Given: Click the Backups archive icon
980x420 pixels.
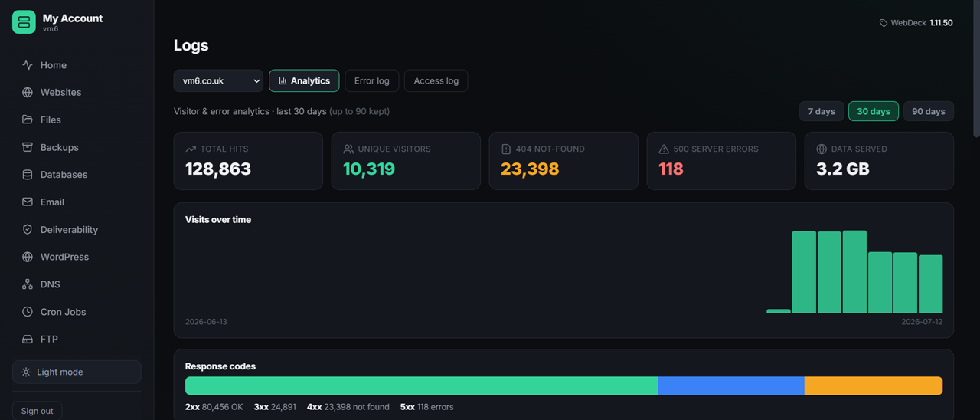Looking at the screenshot, I should (28, 147).
